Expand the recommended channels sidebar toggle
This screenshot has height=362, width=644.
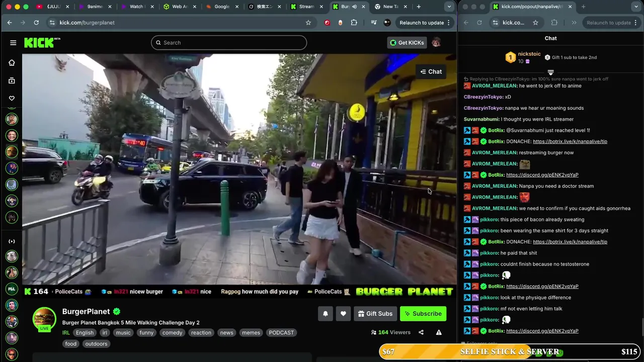tap(12, 241)
